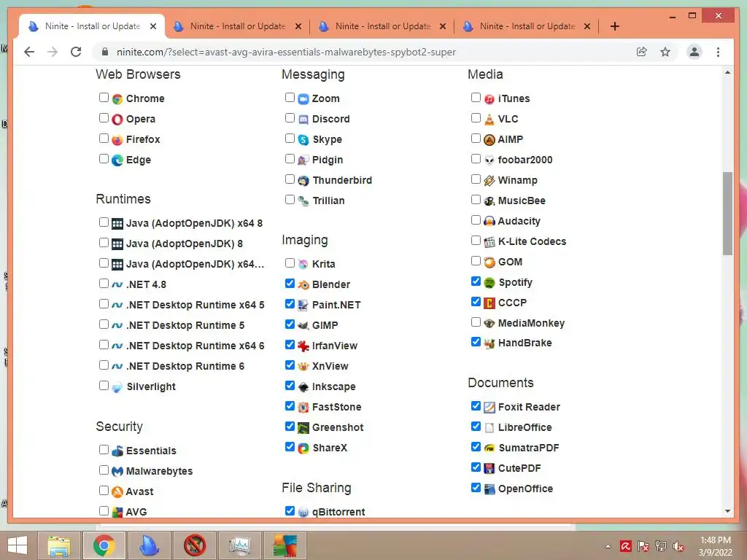This screenshot has height=560, width=747.
Task: Open File Explorer from the taskbar
Action: (59, 545)
